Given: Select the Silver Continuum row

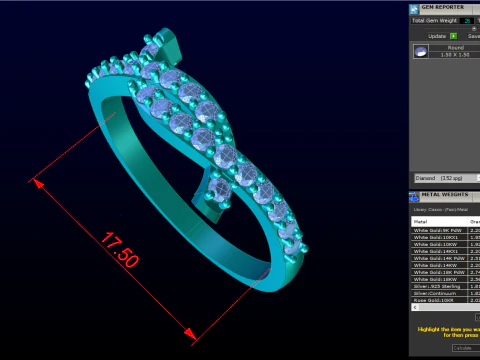Looking at the screenshot, I should pos(446,293).
